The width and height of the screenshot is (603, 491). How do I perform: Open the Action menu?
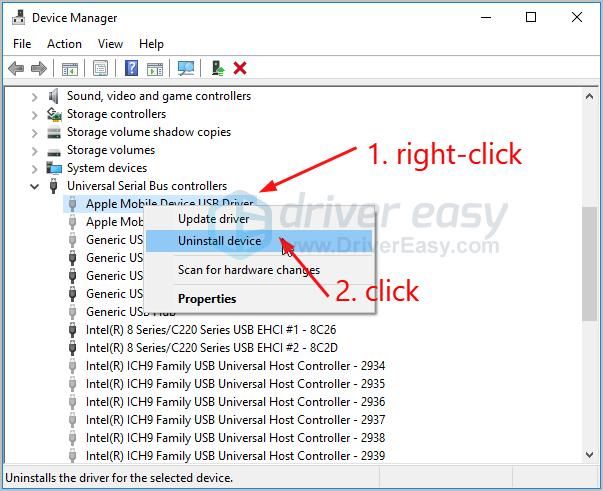click(x=64, y=44)
